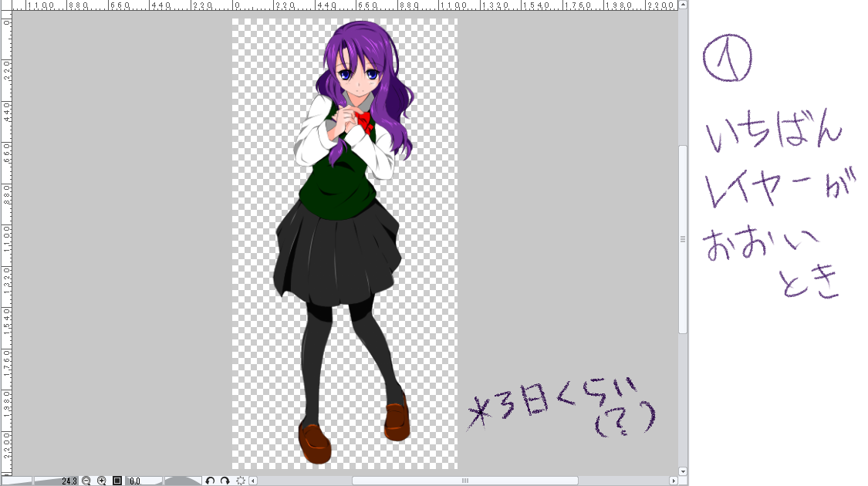Click the vertical scrollbar thumb
The height and width of the screenshot is (486, 868).
coord(683,239)
